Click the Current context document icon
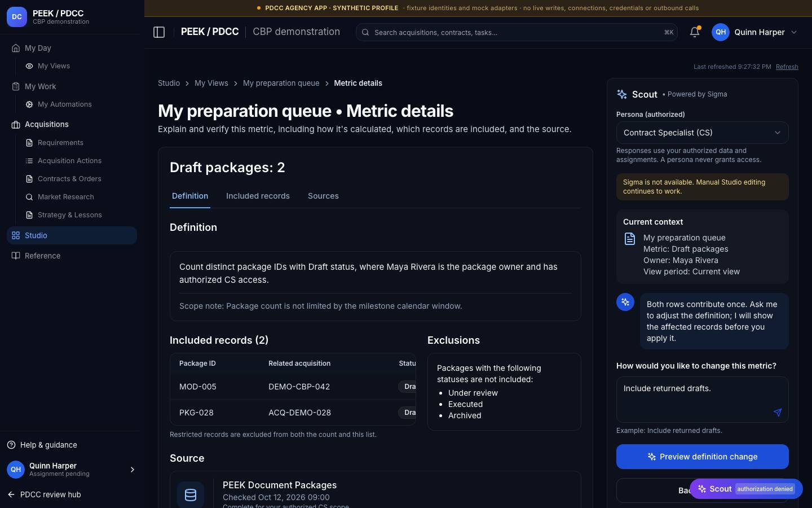 630,239
